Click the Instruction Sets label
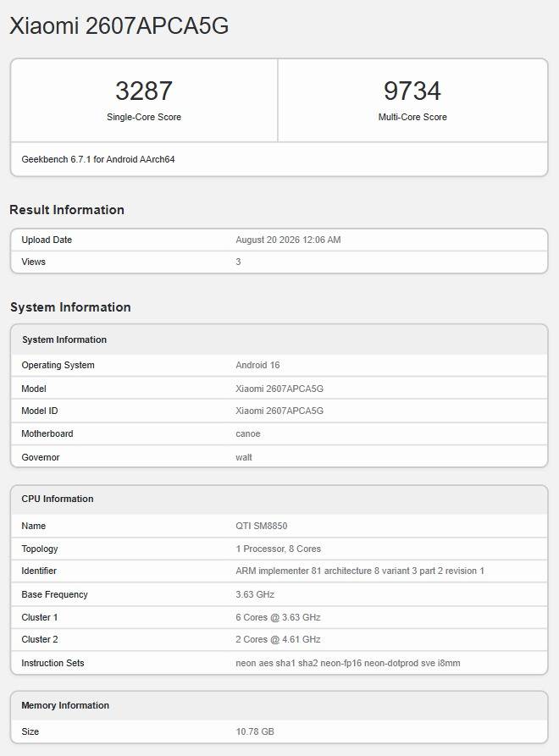This screenshot has height=756, width=559. pyautogui.click(x=53, y=663)
